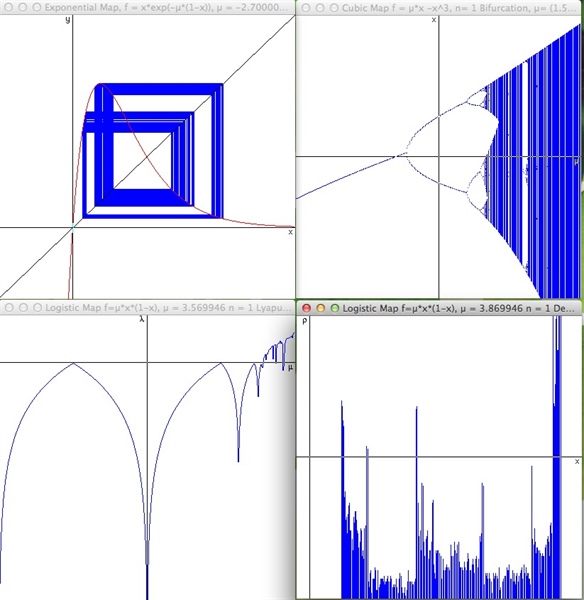Zoom the Logistic Map Lyapunov window
Viewport: 584px width, 600px height.
pos(38,308)
